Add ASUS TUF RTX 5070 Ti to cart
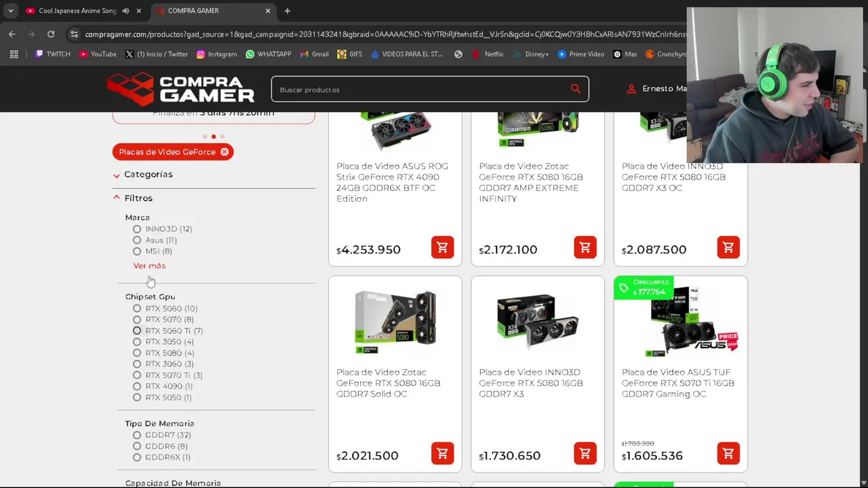 728,453
